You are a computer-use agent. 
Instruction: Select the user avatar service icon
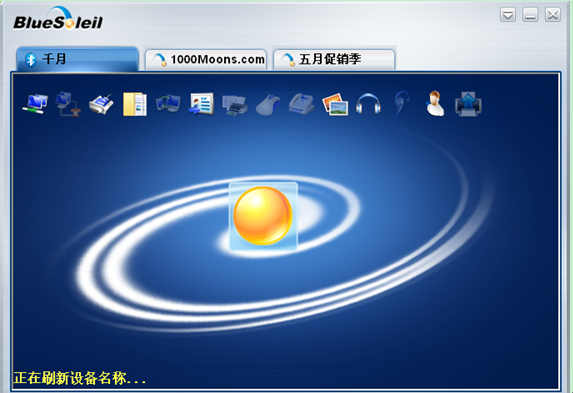point(435,104)
